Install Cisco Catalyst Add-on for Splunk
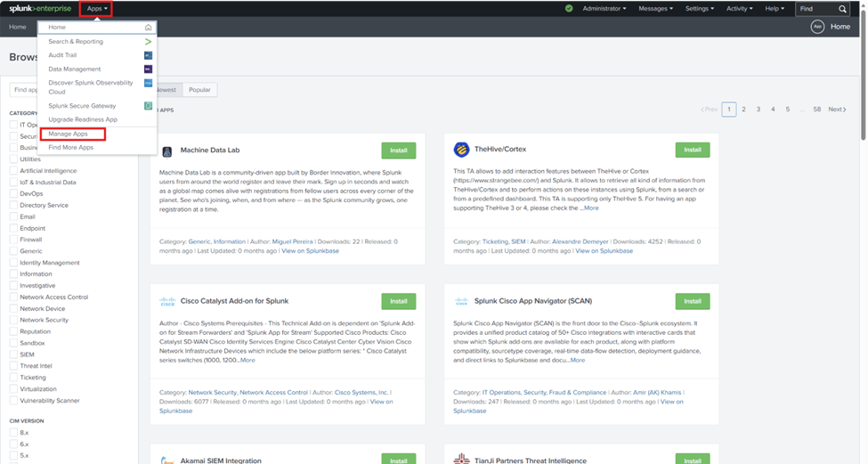This screenshot has width=868, height=464. [x=399, y=301]
